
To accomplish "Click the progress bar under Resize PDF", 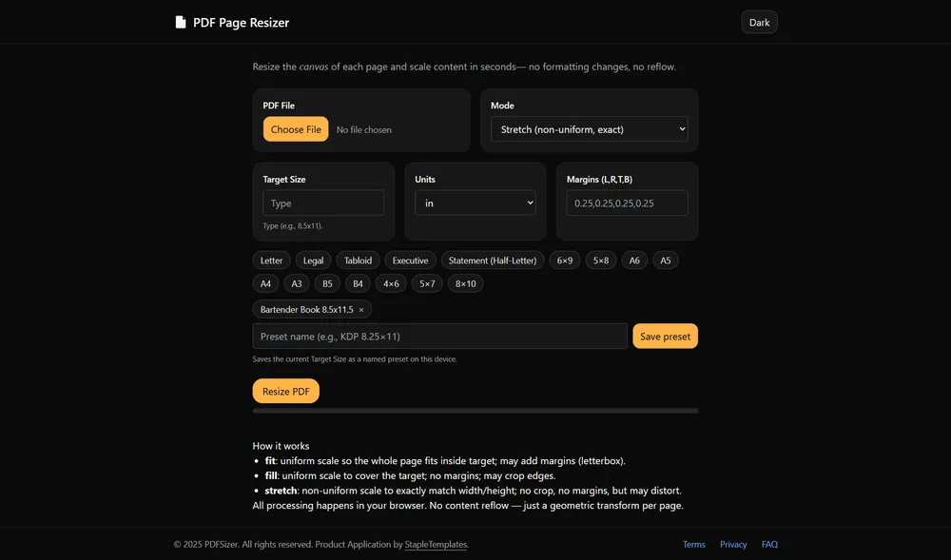I will (475, 411).
